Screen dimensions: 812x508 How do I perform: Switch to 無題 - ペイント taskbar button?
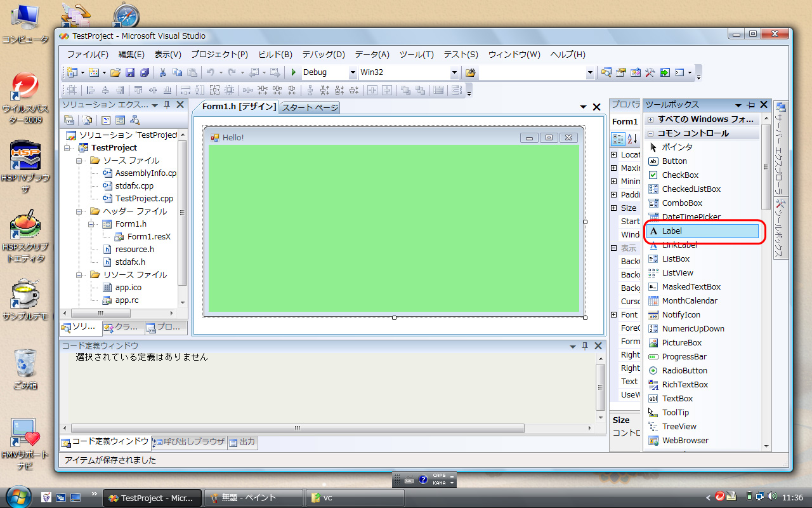coord(254,498)
